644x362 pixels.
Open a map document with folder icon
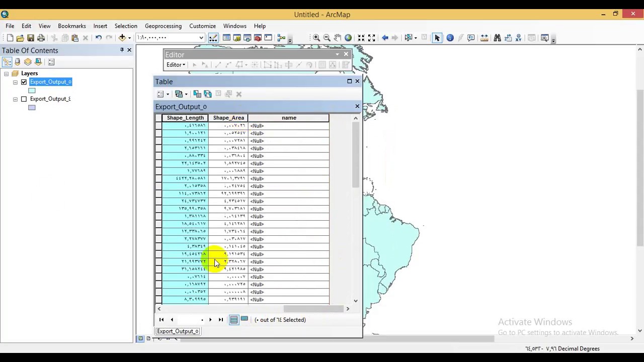click(x=20, y=38)
